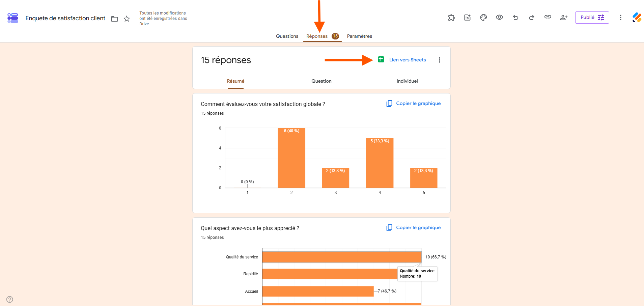Add collaborators icon
The image size is (644, 306).
pos(564,18)
